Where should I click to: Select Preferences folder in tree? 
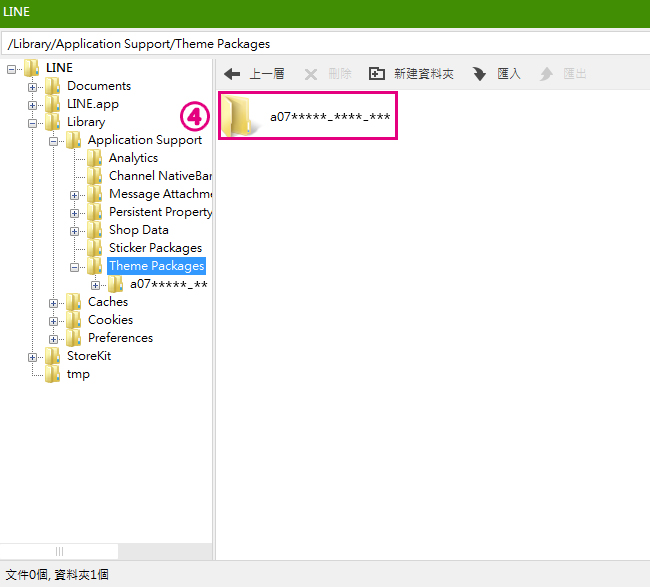121,338
